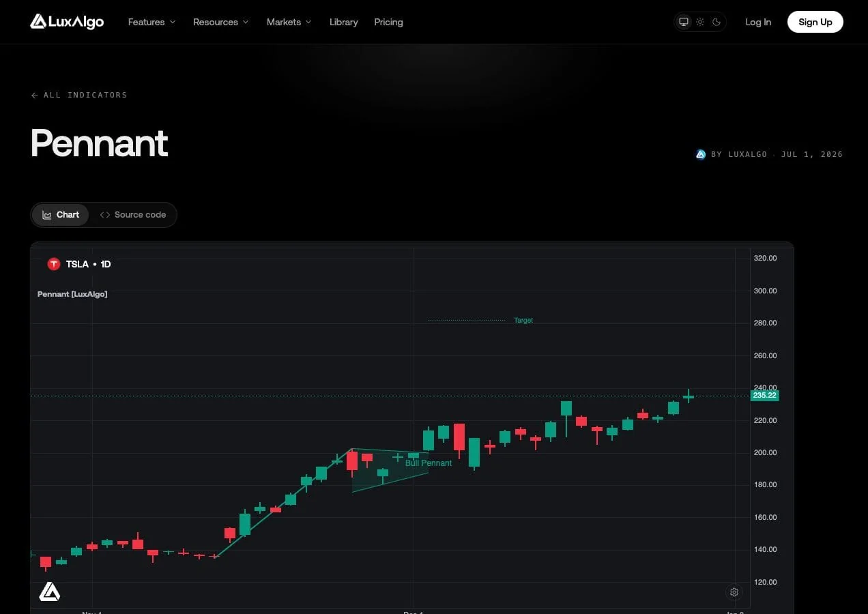Image resolution: width=868 pixels, height=614 pixels.
Task: Click the TSLA Tesla logo icon
Action: pyautogui.click(x=54, y=264)
